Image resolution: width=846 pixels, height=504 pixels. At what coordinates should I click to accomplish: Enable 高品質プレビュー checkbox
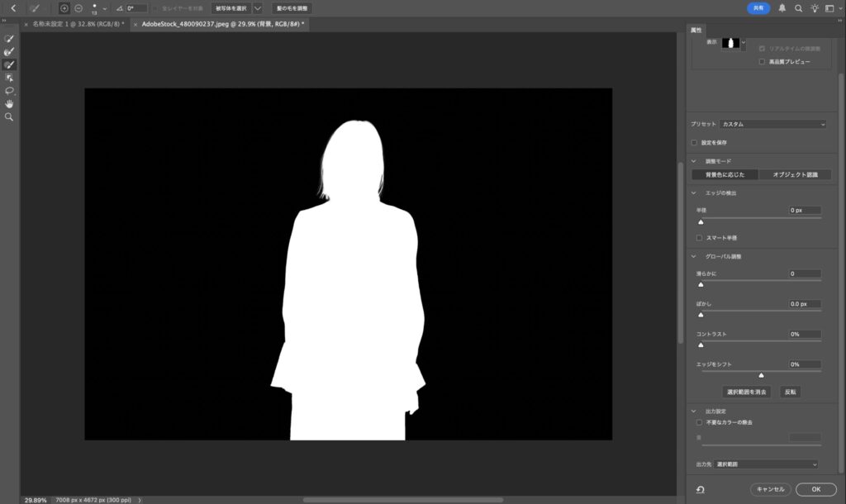tap(762, 61)
